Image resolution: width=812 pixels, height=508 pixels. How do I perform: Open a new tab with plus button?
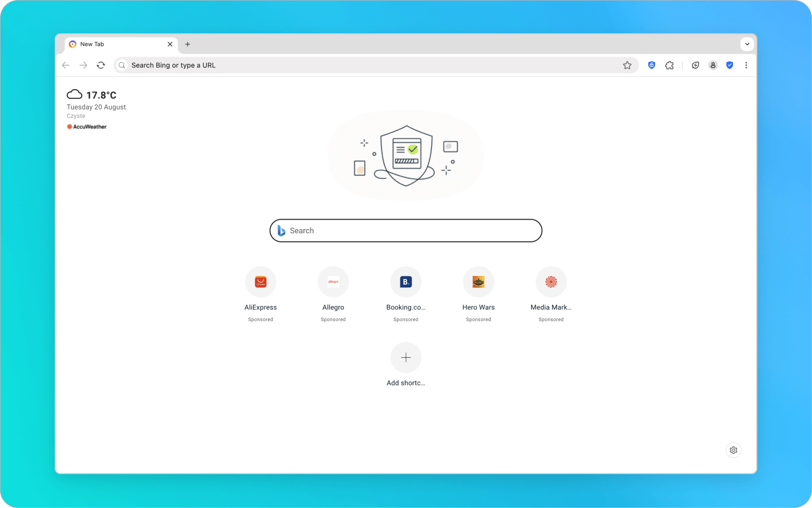[x=188, y=44]
